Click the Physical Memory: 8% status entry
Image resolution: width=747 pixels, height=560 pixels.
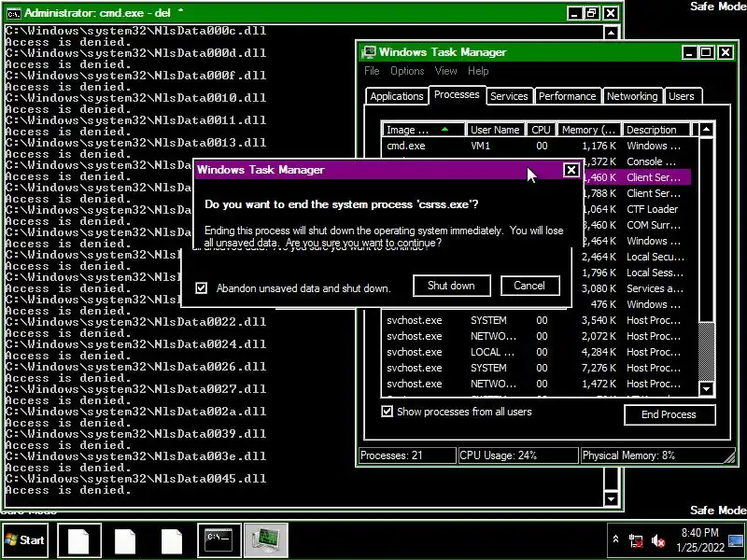point(657,455)
